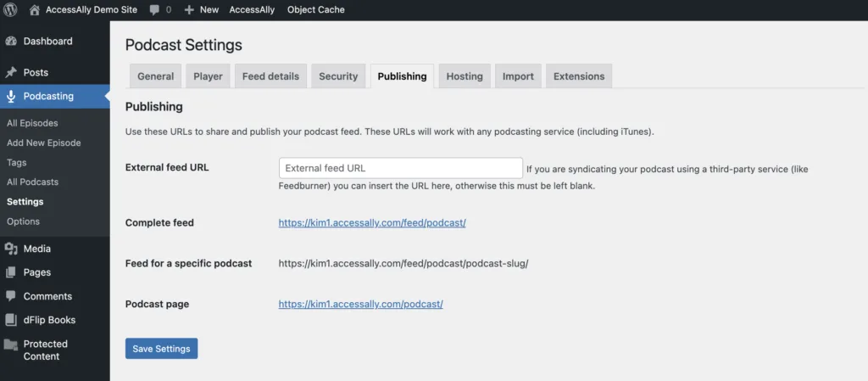Switch to the General tab
This screenshot has width=868, height=381.
click(156, 76)
